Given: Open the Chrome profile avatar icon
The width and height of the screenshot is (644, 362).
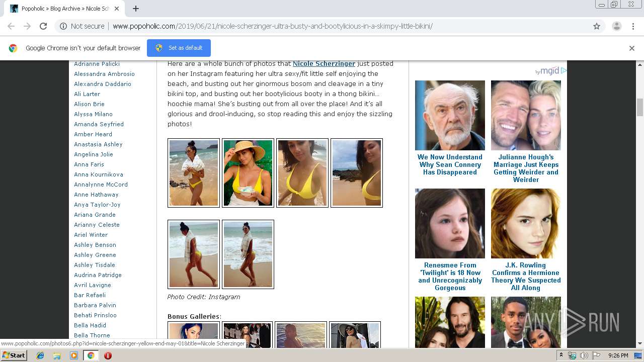Looking at the screenshot, I should point(616,26).
